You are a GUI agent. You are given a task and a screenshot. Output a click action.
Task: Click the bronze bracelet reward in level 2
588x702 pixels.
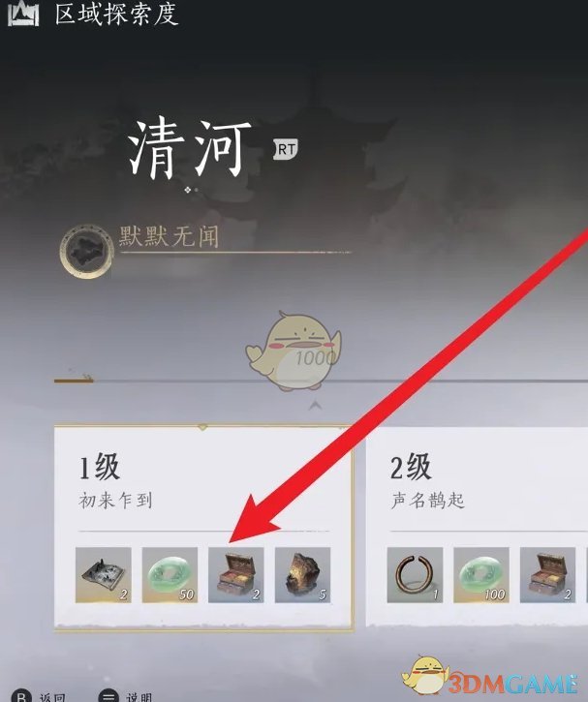pyautogui.click(x=415, y=575)
